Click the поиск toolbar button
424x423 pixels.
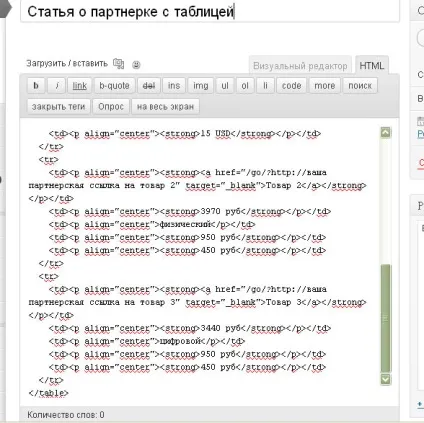tap(360, 86)
